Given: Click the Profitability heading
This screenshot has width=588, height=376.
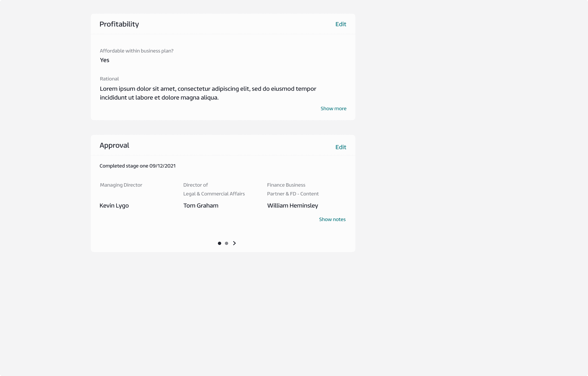Looking at the screenshot, I should (119, 24).
